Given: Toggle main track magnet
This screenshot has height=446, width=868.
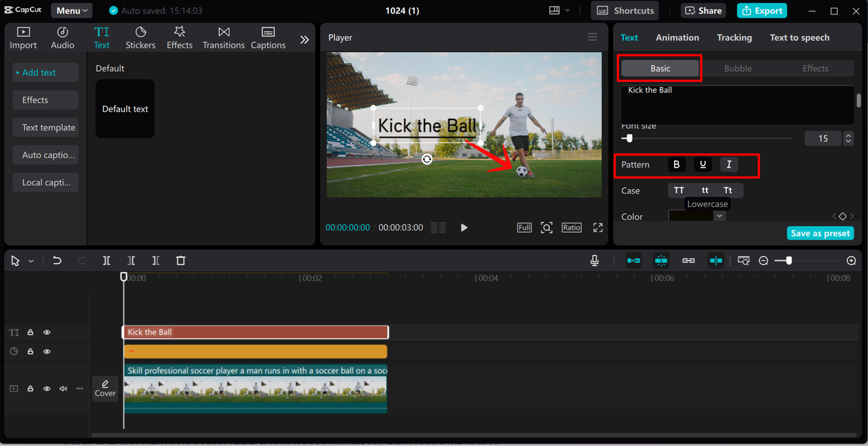Looking at the screenshot, I should point(633,261).
